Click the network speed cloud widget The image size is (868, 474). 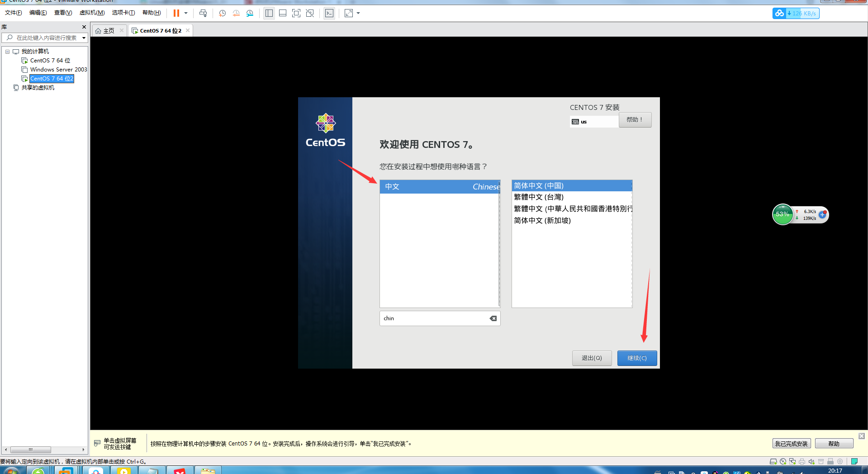pyautogui.click(x=796, y=13)
